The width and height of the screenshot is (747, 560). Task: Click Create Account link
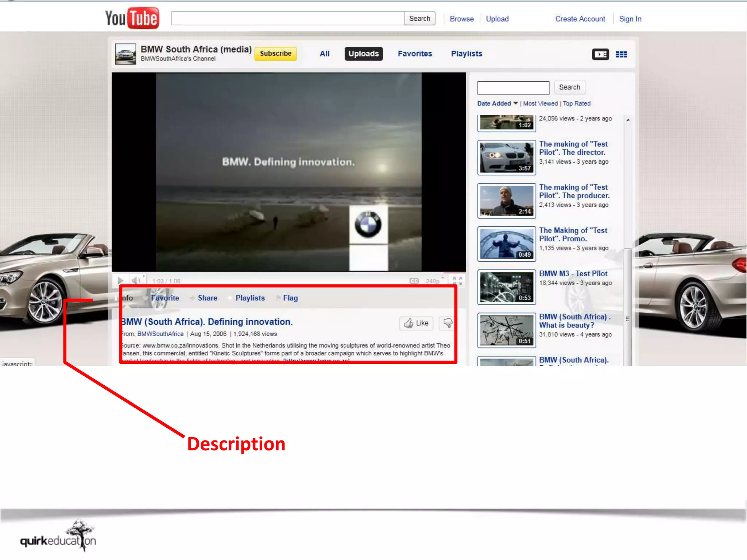[580, 19]
